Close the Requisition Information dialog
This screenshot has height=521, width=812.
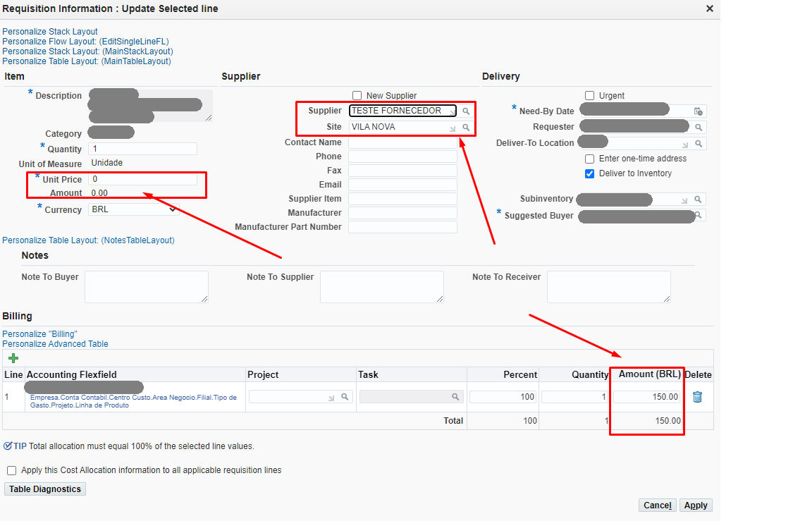(710, 8)
